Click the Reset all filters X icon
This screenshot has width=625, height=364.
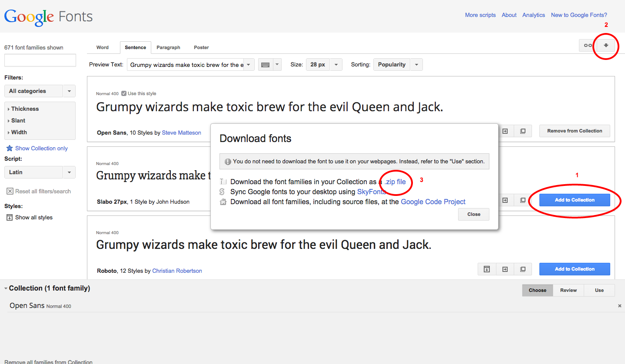10,191
